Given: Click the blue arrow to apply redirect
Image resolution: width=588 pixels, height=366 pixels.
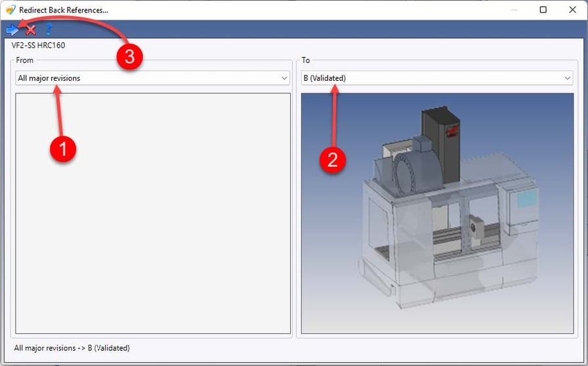Looking at the screenshot, I should click(12, 30).
